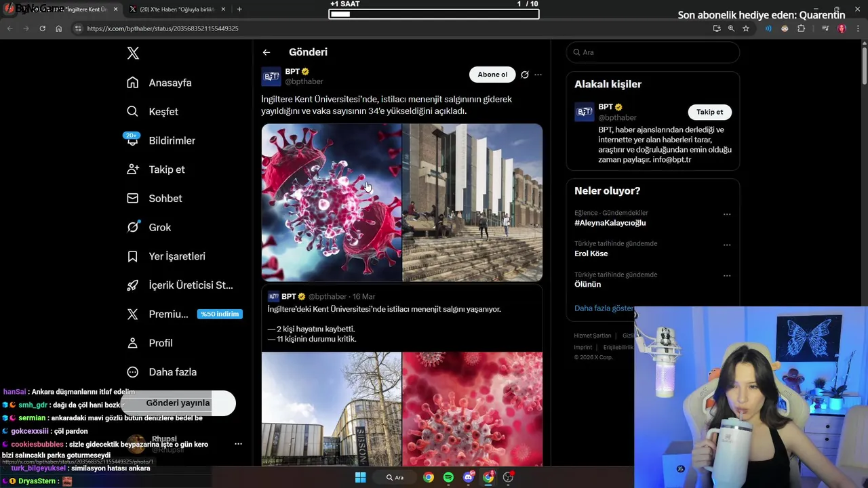Open a new browser tab
This screenshot has height=488, width=868.
pos(239,9)
